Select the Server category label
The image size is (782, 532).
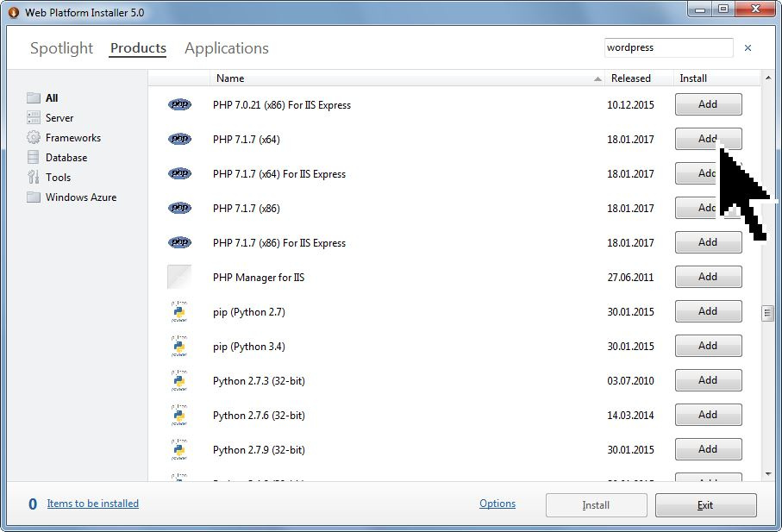point(59,117)
